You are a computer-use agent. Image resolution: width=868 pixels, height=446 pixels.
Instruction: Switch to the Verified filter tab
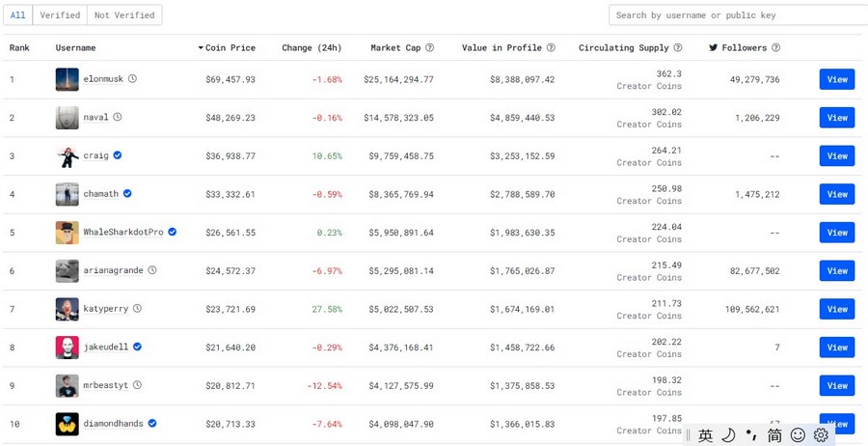click(59, 15)
